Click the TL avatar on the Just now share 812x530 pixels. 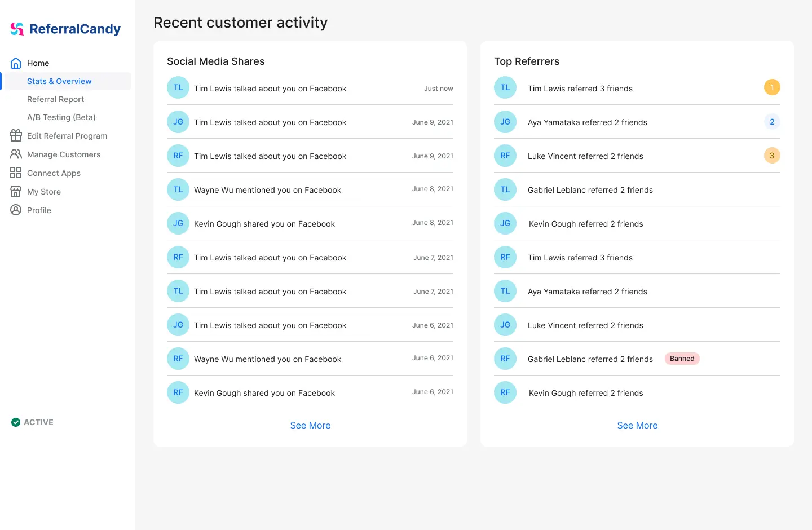click(x=178, y=88)
